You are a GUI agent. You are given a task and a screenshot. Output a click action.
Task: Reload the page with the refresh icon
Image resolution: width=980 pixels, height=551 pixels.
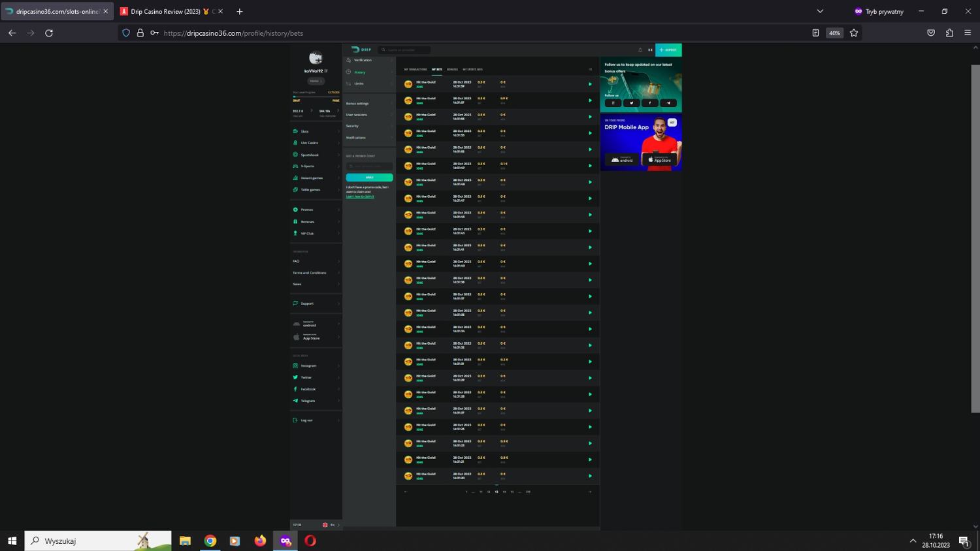pyautogui.click(x=49, y=33)
